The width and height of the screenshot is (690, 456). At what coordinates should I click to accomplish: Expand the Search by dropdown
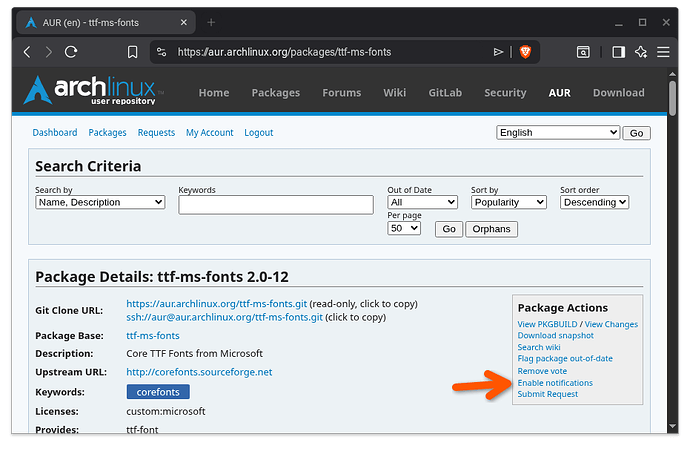100,202
